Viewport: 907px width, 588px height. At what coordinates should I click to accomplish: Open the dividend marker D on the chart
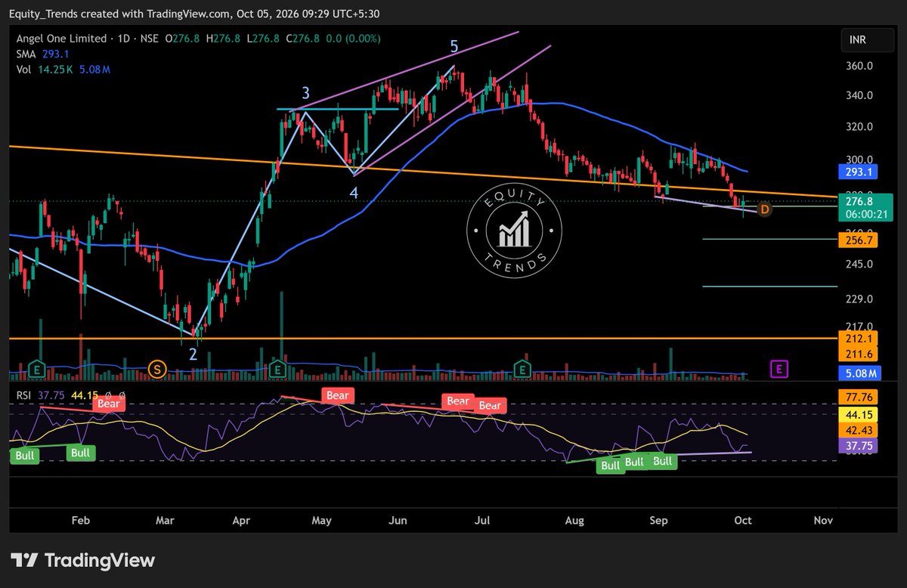click(x=764, y=209)
